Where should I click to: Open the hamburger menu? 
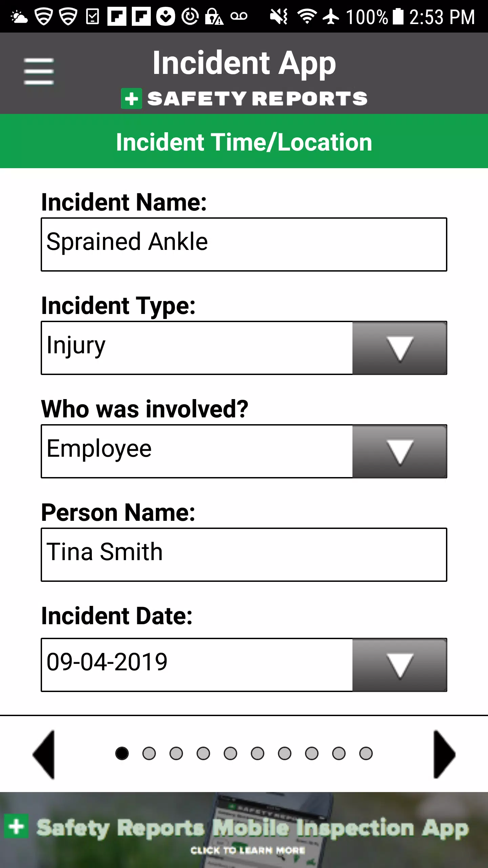click(39, 71)
